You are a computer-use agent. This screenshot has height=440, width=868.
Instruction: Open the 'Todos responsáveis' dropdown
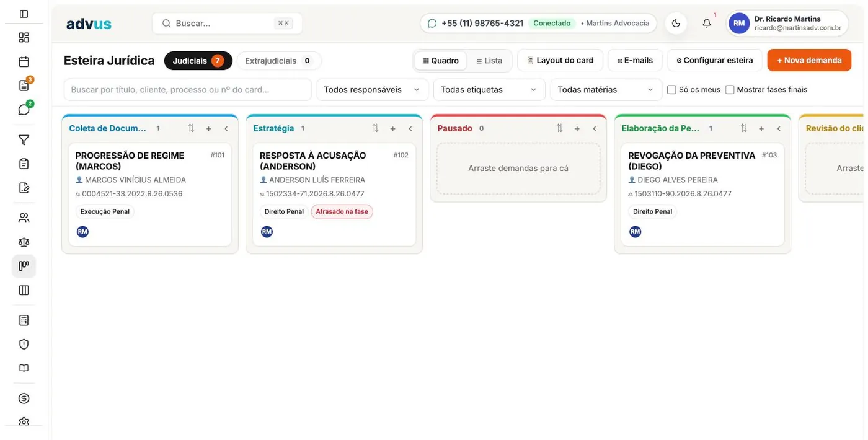coord(372,90)
